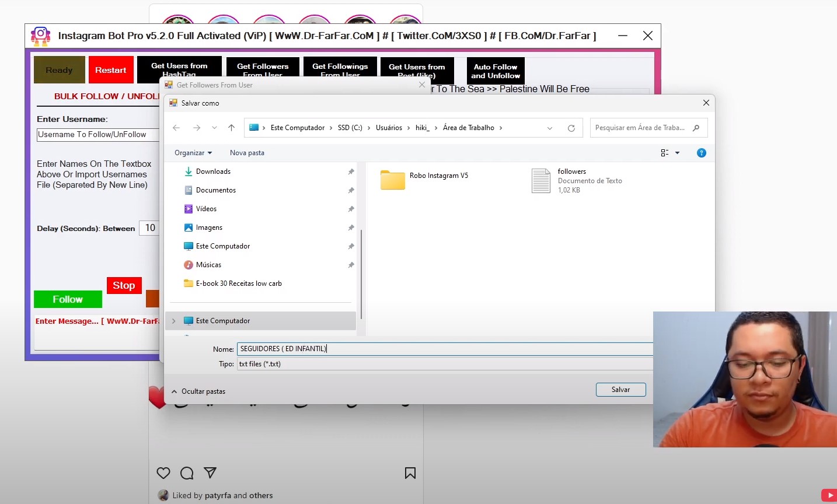This screenshot has height=504, width=837.
Task: Open view options dropdown arrow
Action: (678, 153)
